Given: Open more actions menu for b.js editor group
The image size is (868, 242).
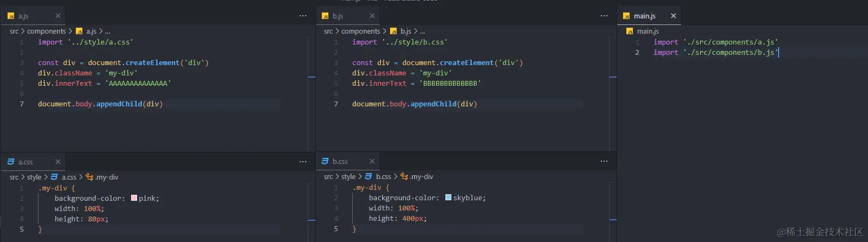Looking at the screenshot, I should pyautogui.click(x=604, y=16).
